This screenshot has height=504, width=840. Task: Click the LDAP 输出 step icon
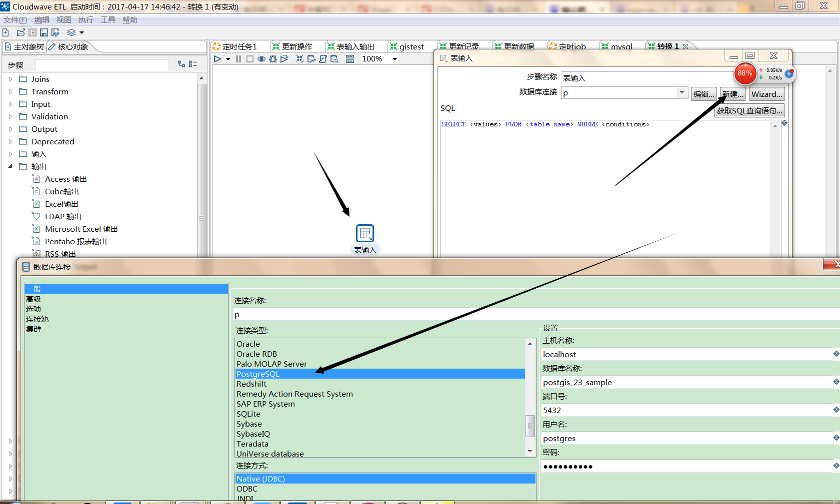click(x=36, y=216)
